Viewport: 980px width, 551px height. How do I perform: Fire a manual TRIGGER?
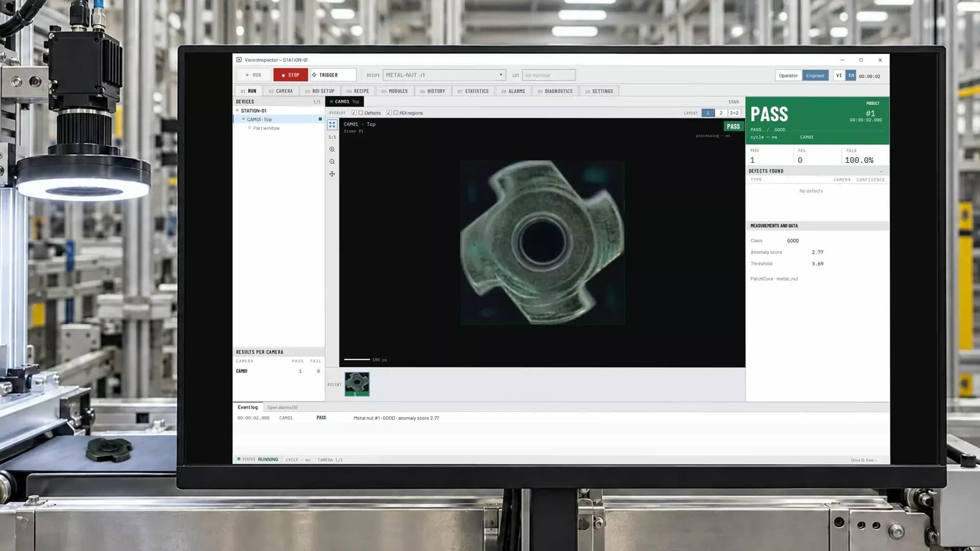point(333,75)
